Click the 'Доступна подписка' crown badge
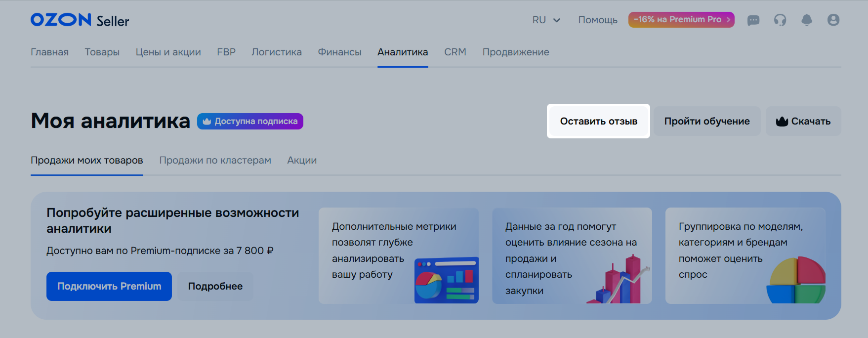 click(250, 121)
